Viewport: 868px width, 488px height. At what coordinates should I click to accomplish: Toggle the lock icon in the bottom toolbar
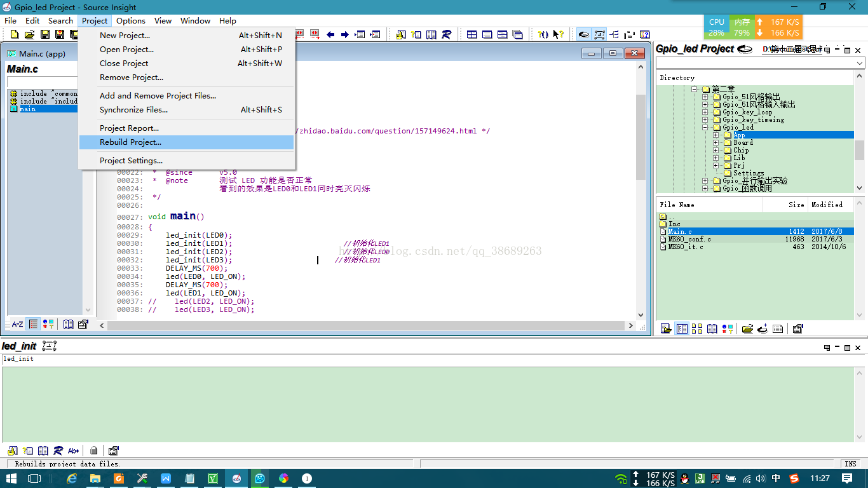coord(94,451)
